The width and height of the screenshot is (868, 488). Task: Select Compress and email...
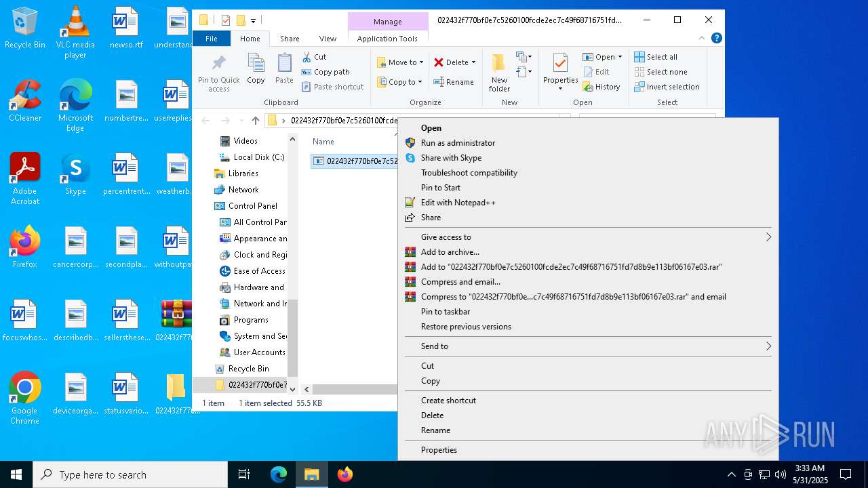pyautogui.click(x=588, y=282)
